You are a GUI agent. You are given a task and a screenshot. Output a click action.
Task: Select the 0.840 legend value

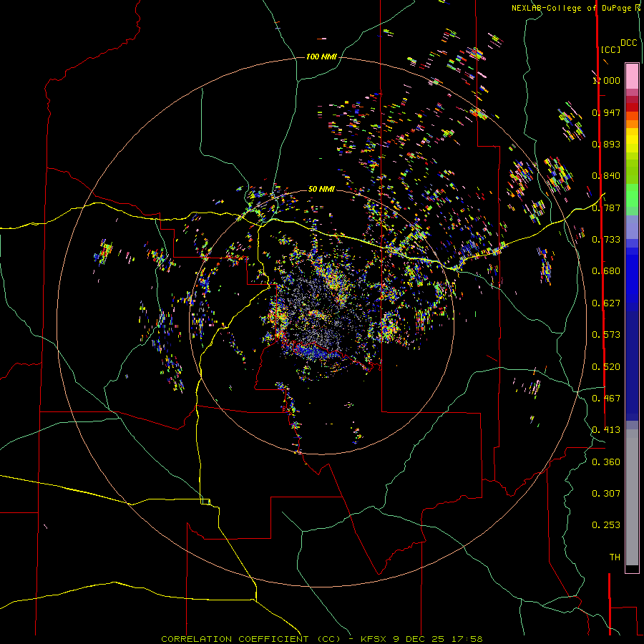606,176
